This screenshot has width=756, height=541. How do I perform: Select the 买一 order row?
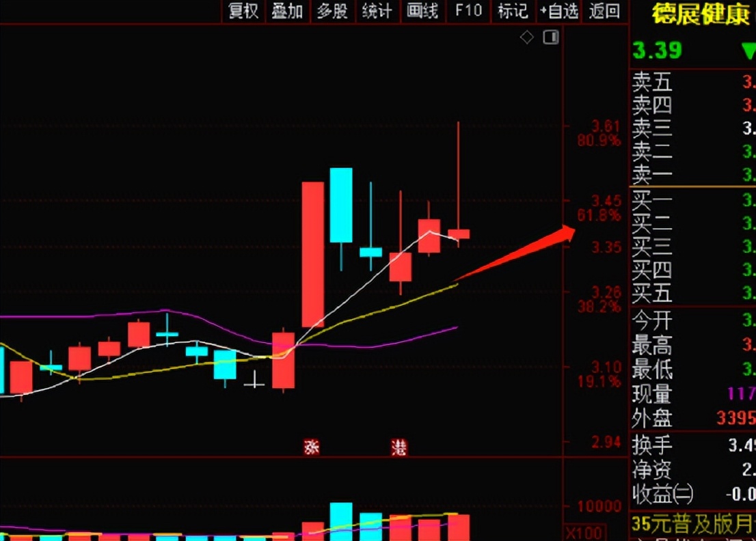tap(693, 199)
